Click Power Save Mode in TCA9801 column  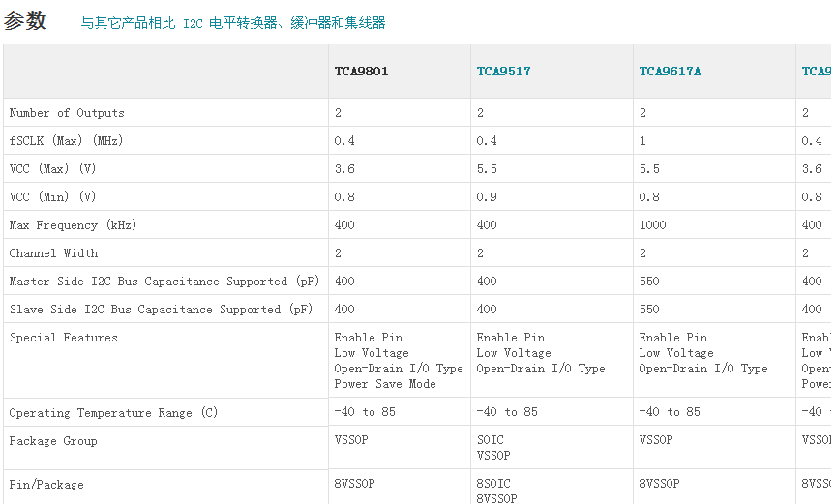[385, 384]
